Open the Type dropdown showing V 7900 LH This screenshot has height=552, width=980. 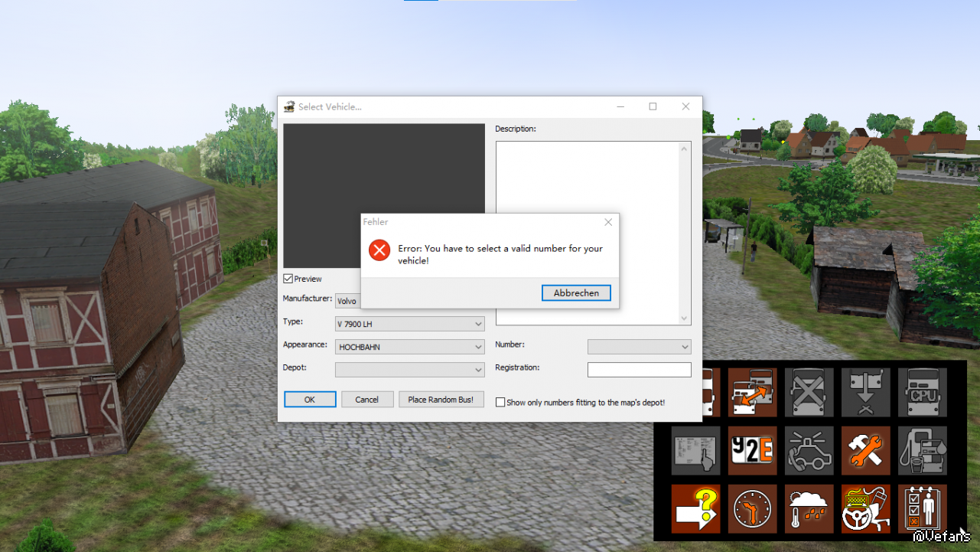(410, 324)
